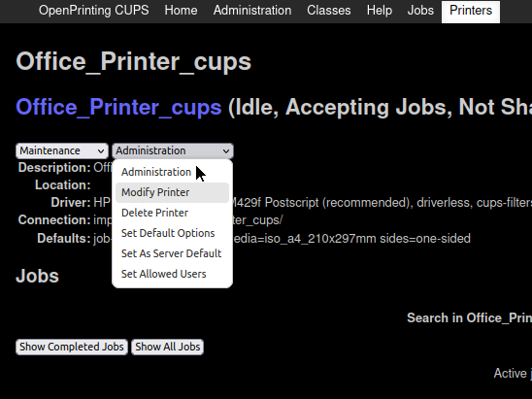Screen dimensions: 532x399
Task: View the Jobs nav tab
Action: 420,11
